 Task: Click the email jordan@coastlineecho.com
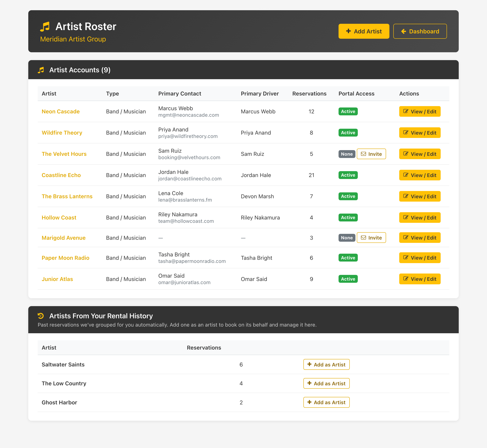[190, 179]
